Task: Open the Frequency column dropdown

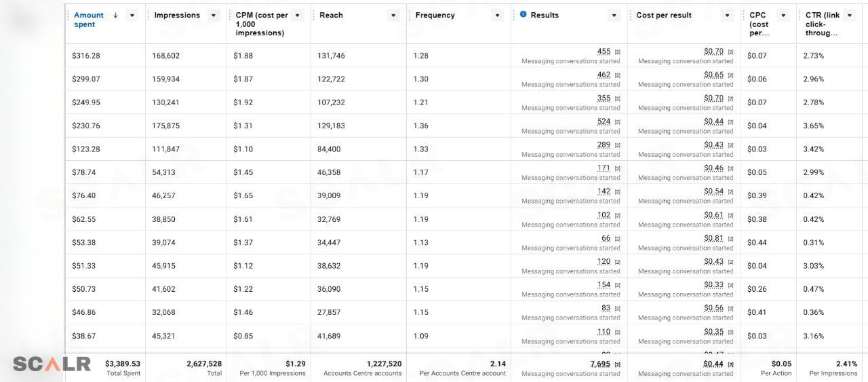Action: tap(498, 15)
